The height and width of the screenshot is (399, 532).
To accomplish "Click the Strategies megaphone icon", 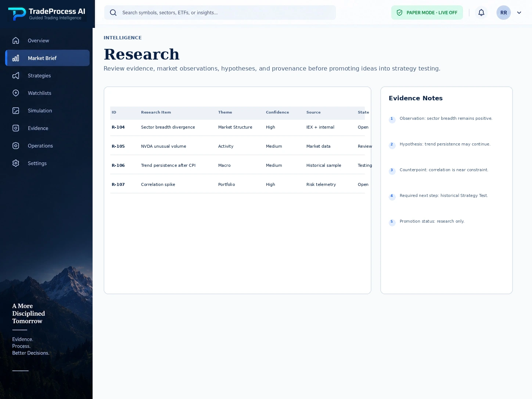I will 16,76.
